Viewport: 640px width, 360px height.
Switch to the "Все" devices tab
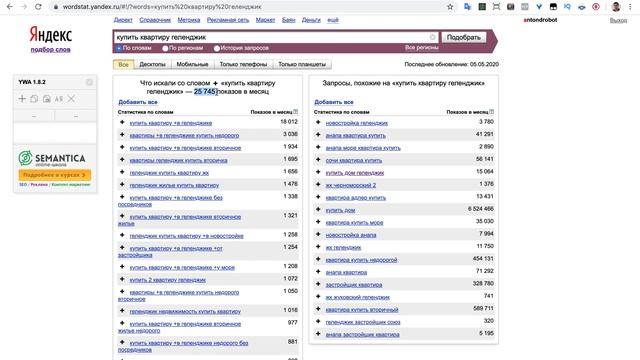point(123,64)
